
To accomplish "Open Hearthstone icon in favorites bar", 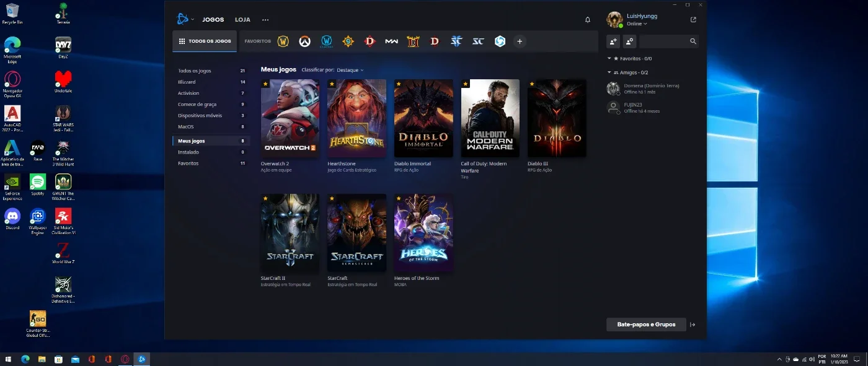I will point(348,41).
